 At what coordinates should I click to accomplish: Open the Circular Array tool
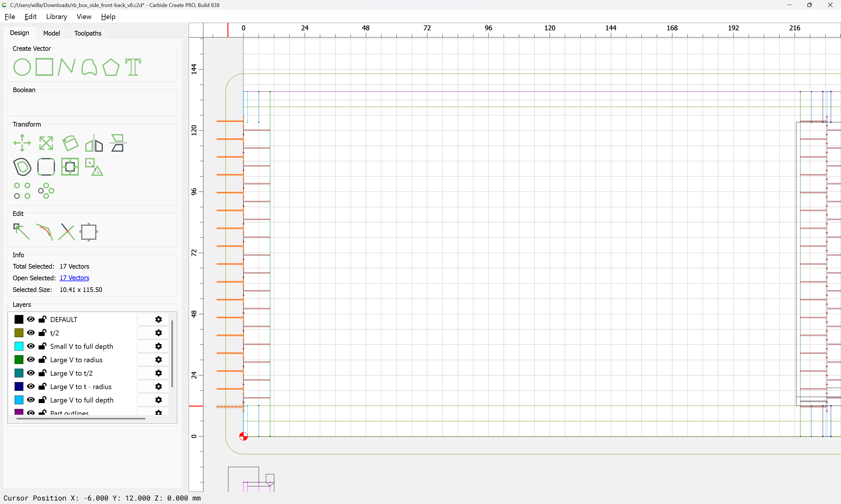click(46, 190)
